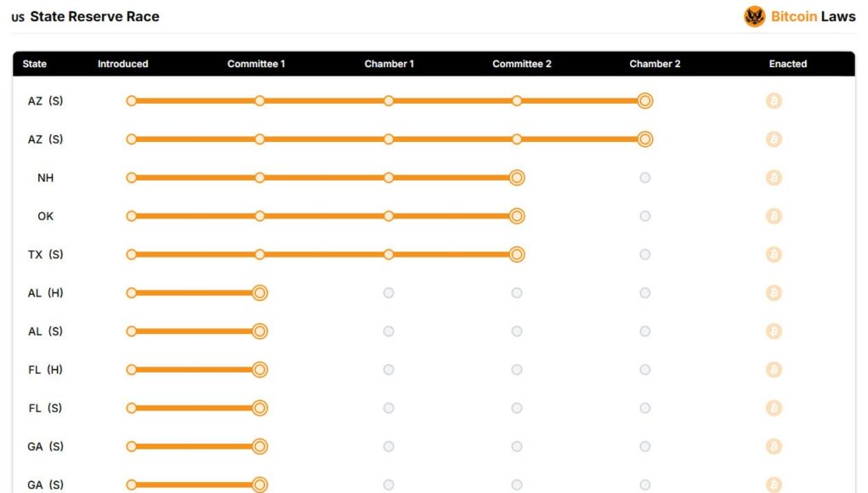Click the Introduced column header

pos(123,64)
